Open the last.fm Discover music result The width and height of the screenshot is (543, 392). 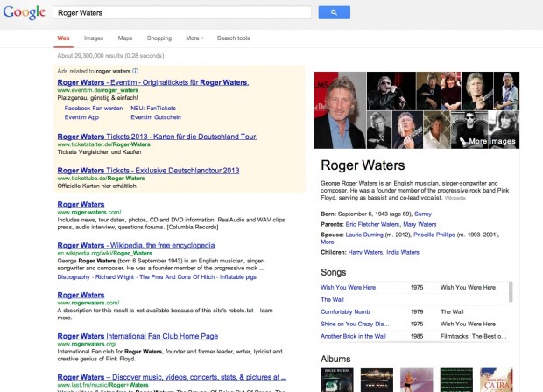(172, 377)
